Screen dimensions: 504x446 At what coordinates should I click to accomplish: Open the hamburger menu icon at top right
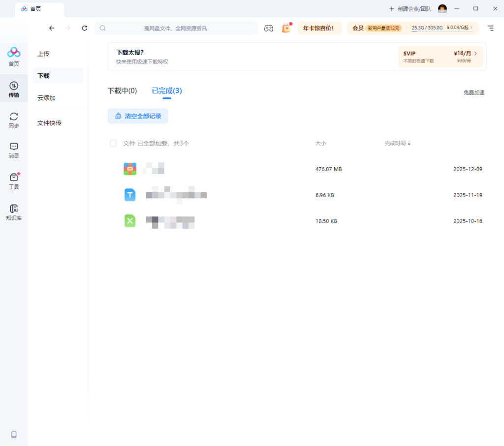click(491, 28)
